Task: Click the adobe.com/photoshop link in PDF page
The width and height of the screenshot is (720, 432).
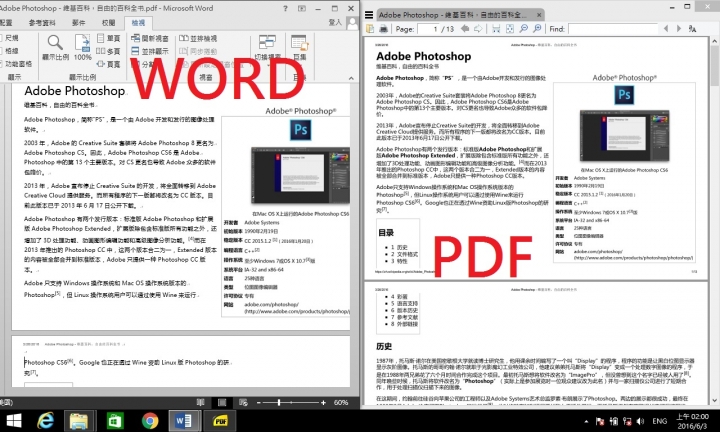Action: tap(598, 252)
